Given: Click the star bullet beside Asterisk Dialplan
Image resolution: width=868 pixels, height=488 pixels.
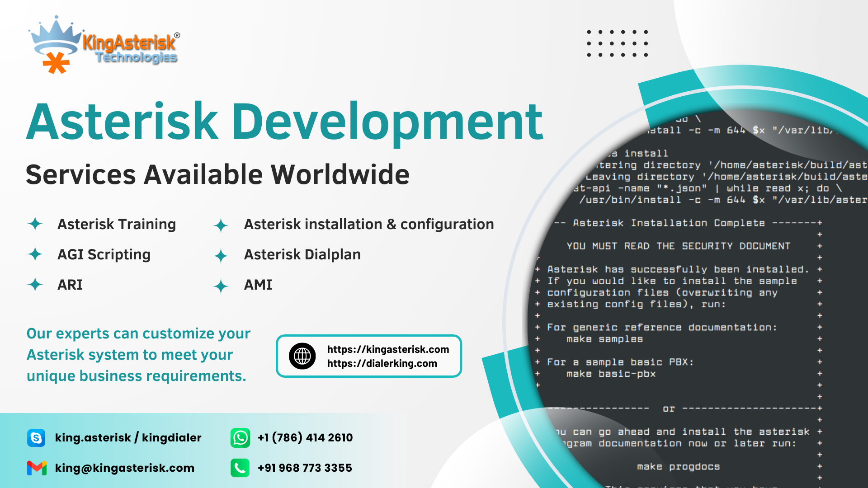Looking at the screenshot, I should point(221,256).
